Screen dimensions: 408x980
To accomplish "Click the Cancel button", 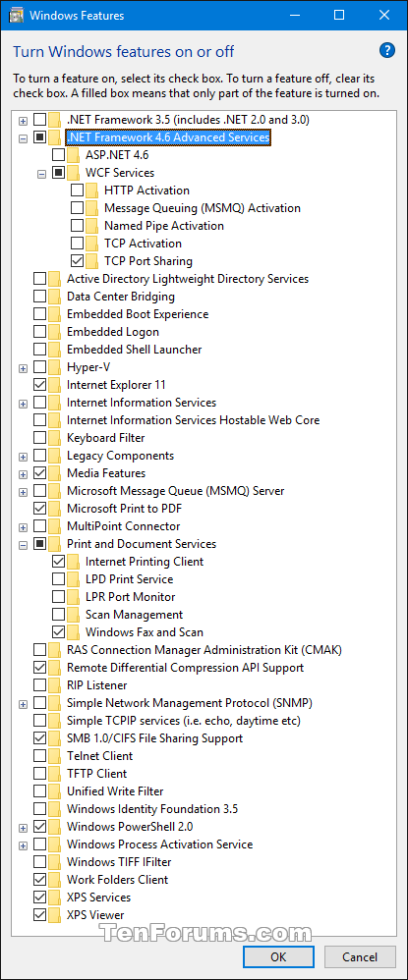I will [359, 956].
